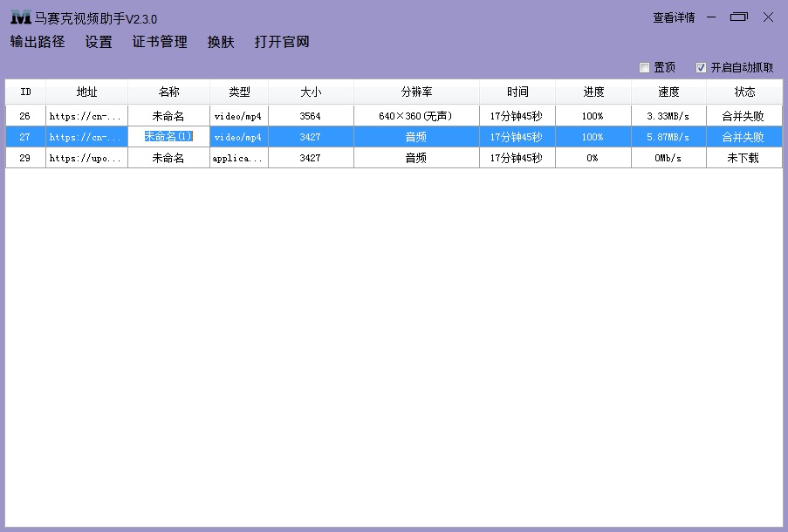Image resolution: width=788 pixels, height=532 pixels.
Task: Click the 未命名(1) name edit field
Action: click(x=169, y=137)
